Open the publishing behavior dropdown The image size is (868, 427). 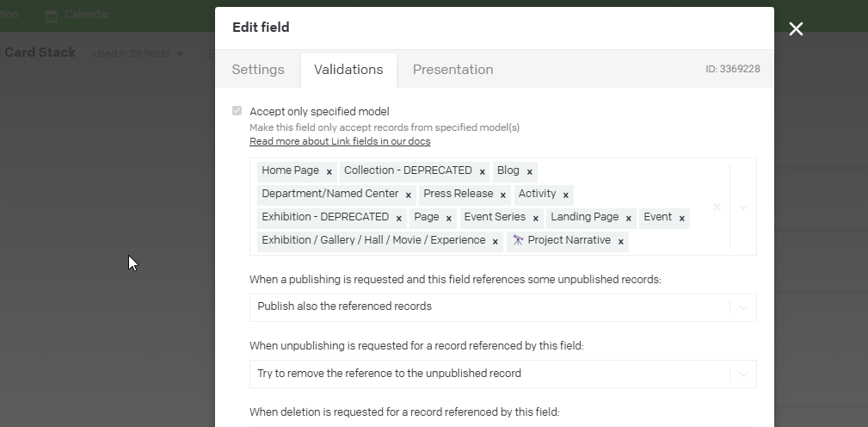coord(743,307)
